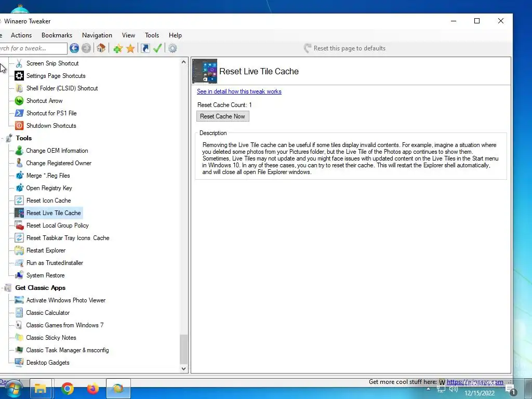The image size is (532, 399).
Task: Open the View menu
Action: pos(129,35)
